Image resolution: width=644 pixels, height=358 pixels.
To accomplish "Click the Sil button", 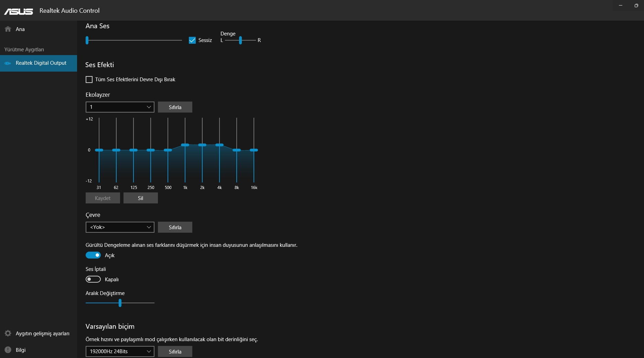I will 141,198.
